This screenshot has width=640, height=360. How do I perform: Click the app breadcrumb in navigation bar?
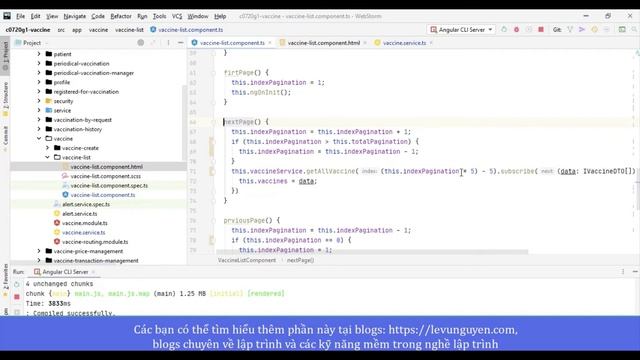pyautogui.click(x=77, y=30)
